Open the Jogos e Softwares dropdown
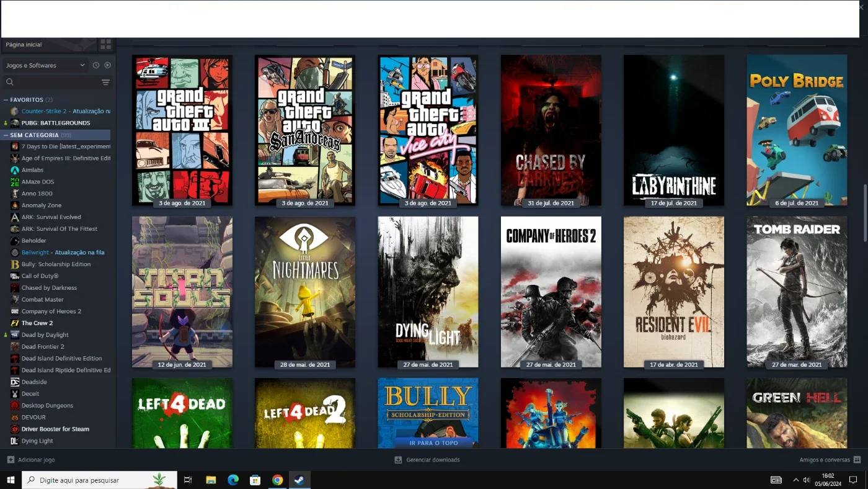868x489 pixels. tap(45, 65)
